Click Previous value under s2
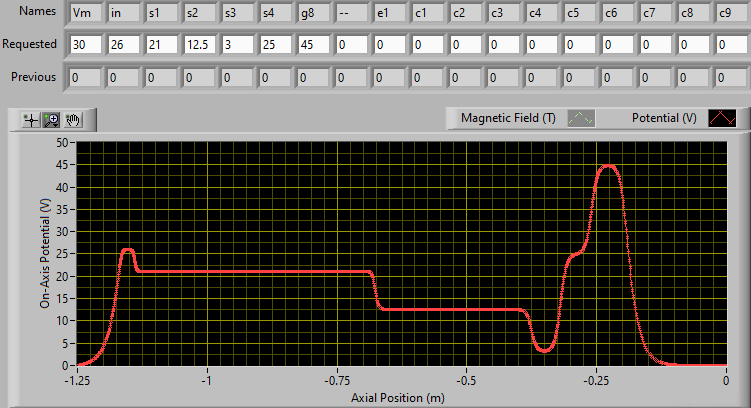The width and height of the screenshot is (751, 408). (200, 78)
